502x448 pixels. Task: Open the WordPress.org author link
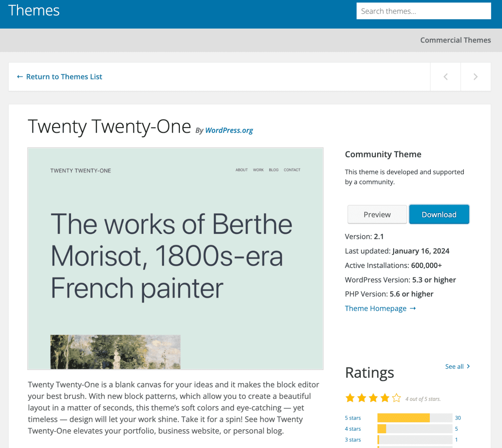[229, 130]
